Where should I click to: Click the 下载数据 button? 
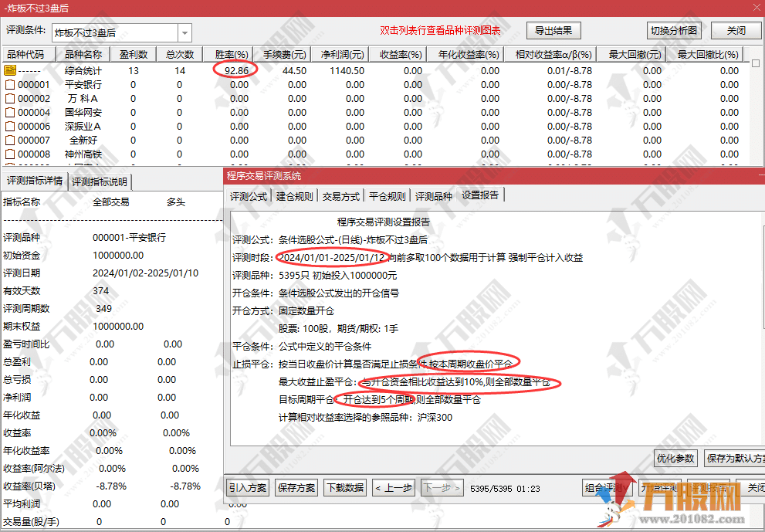(x=345, y=487)
